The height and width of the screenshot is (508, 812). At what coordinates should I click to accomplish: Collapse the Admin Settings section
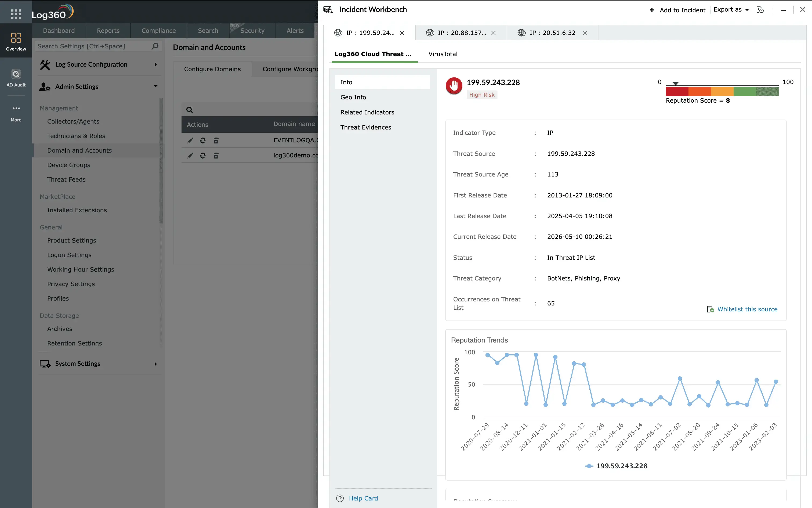155,86
